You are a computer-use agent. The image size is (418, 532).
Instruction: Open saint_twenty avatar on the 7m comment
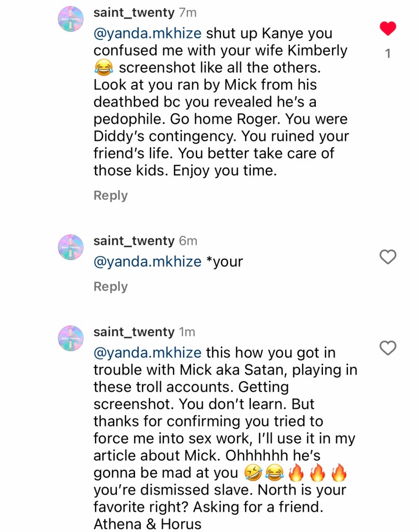tap(71, 20)
